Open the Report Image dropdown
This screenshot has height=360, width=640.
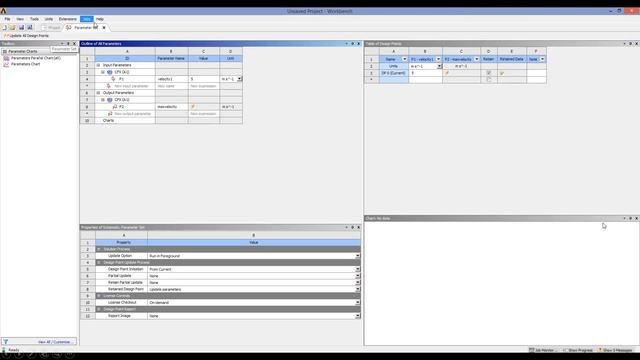coord(358,316)
